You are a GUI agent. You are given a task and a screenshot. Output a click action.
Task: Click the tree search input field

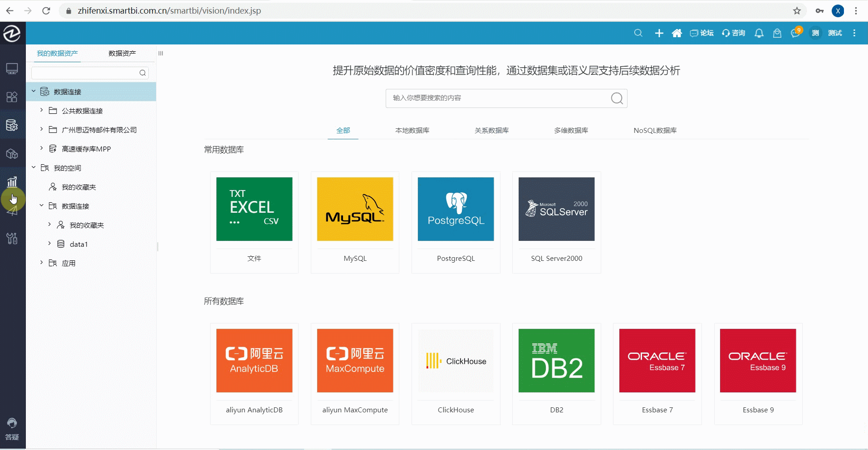click(90, 73)
